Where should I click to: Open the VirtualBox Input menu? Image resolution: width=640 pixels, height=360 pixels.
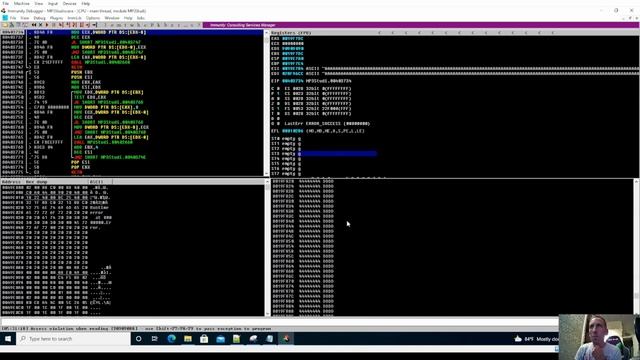pos(53,3)
